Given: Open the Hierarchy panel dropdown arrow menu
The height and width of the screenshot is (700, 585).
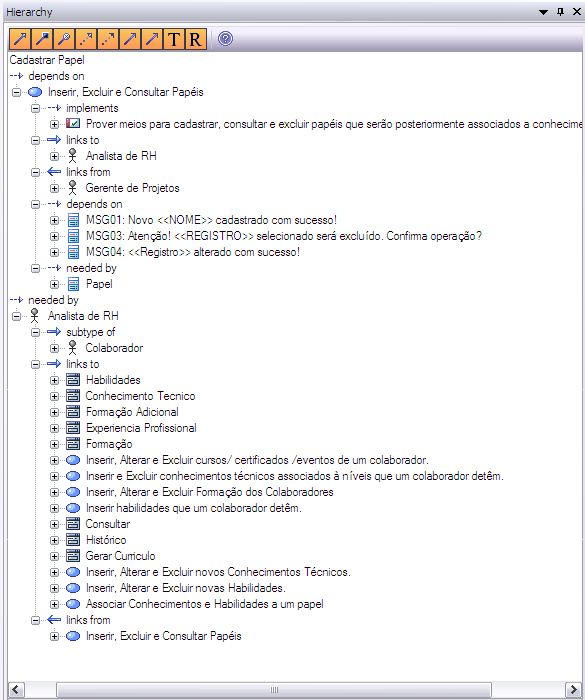Looking at the screenshot, I should click(543, 12).
